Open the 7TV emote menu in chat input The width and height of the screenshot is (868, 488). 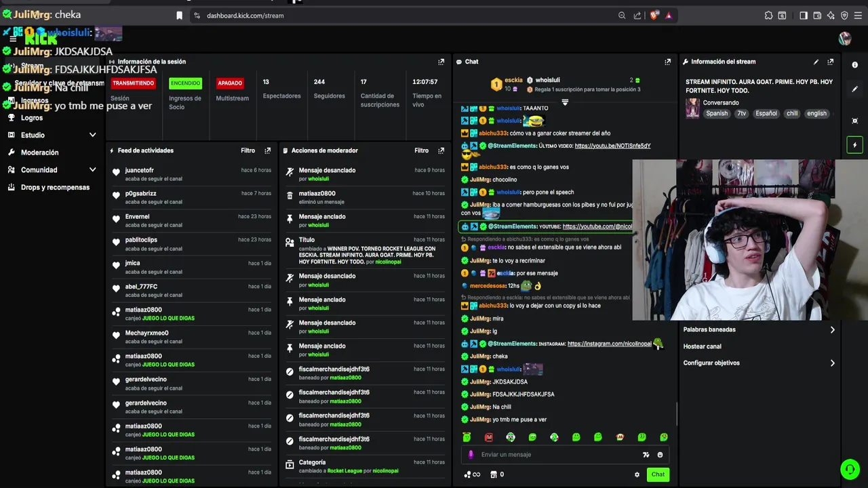[646, 455]
